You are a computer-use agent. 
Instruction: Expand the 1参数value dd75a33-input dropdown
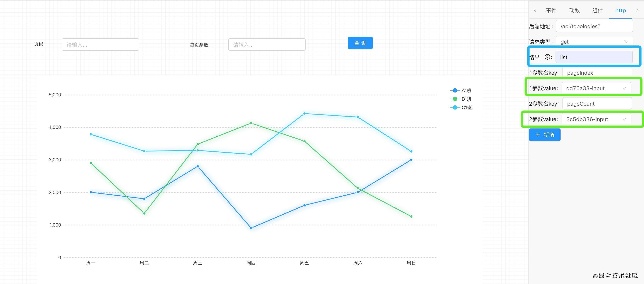(596, 88)
